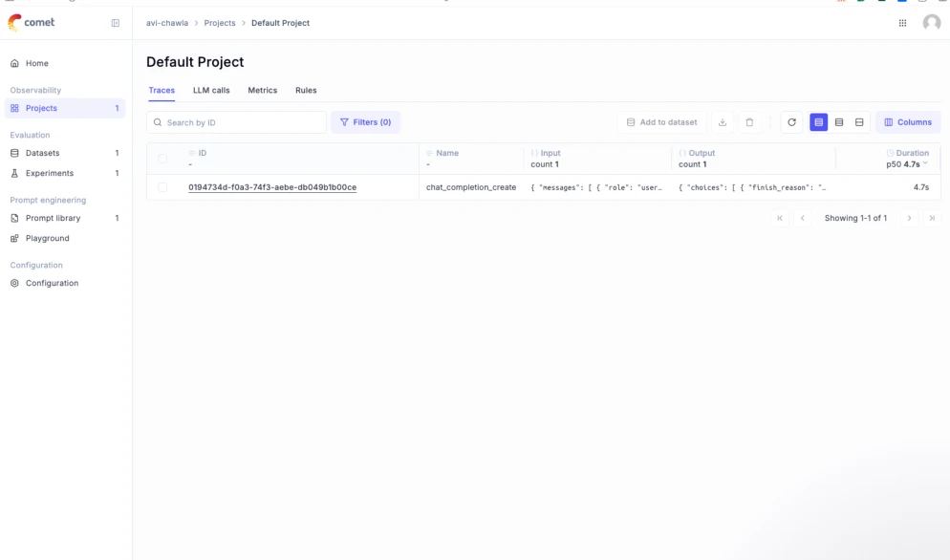
Task: Go to next page arrow
Action: coord(909,218)
